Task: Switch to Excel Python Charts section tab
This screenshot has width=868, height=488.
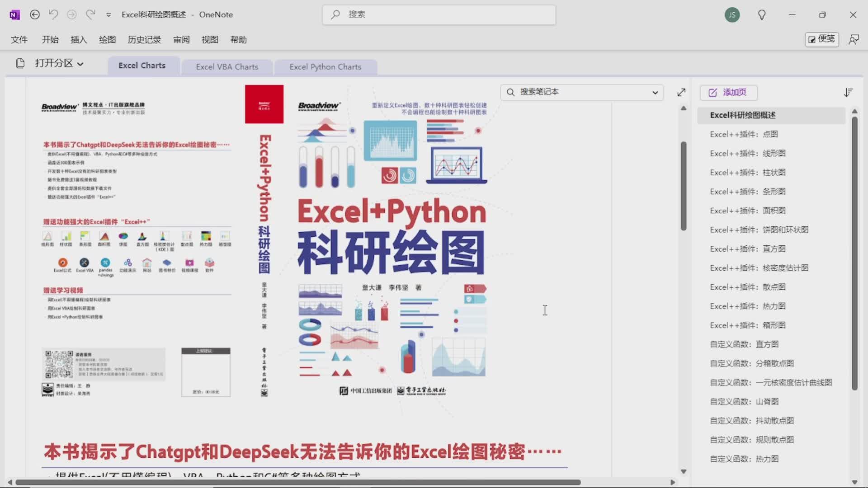Action: coord(325,67)
